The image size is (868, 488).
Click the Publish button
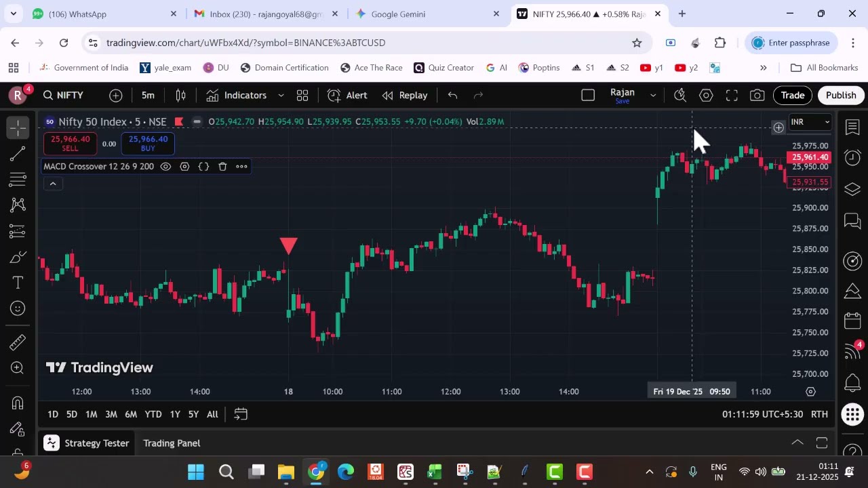coord(841,96)
